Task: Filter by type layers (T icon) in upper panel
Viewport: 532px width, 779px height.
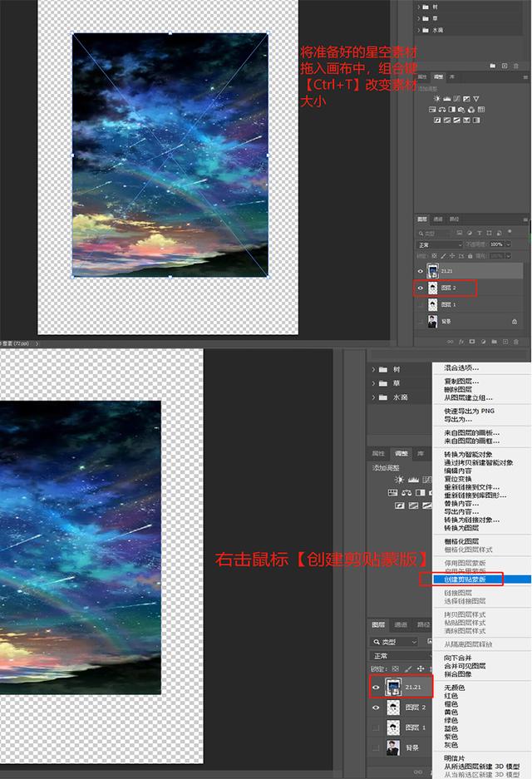Action: 480,233
